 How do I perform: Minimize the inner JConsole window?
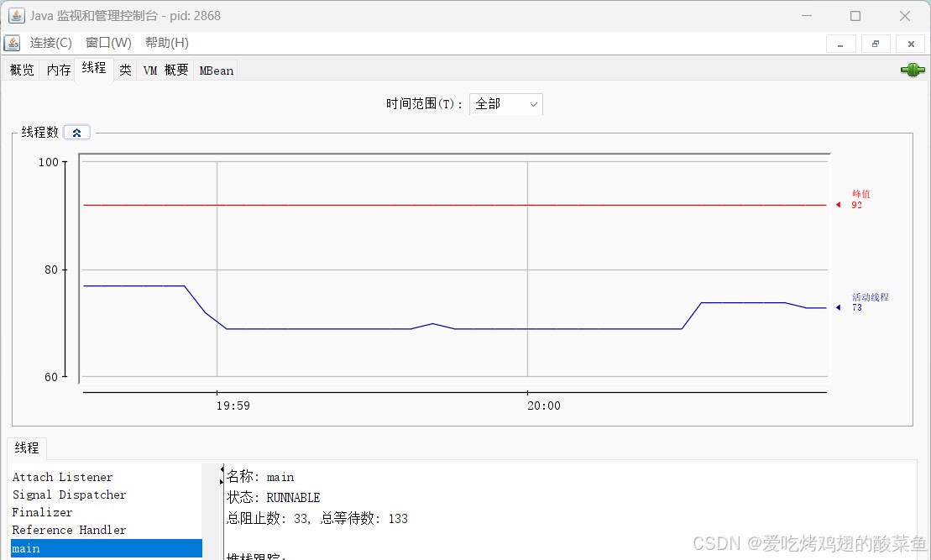(x=840, y=44)
